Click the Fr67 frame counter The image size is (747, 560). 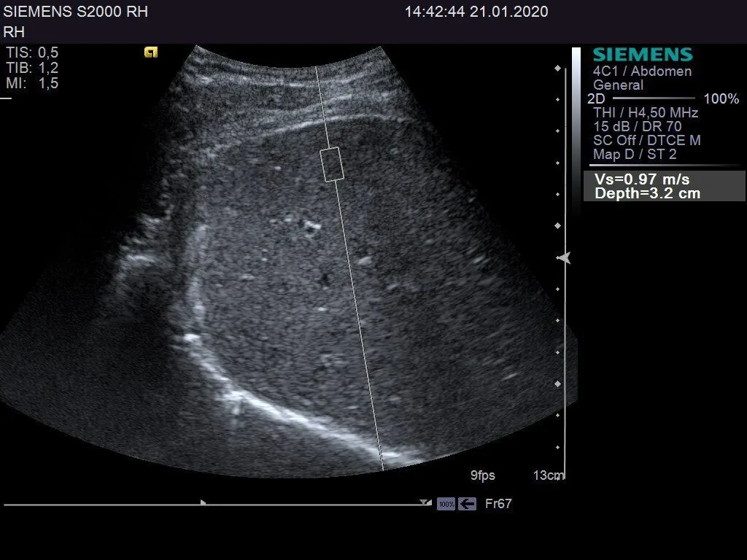(498, 504)
